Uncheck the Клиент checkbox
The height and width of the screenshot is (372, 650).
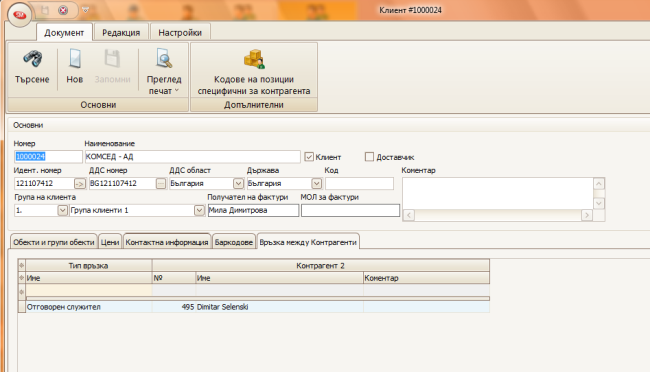[x=309, y=157]
